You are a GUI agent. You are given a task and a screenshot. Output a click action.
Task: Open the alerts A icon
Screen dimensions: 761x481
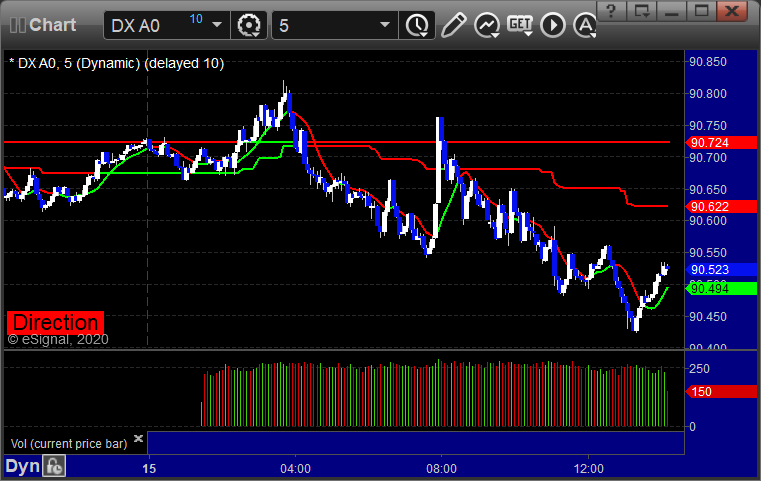tap(585, 25)
